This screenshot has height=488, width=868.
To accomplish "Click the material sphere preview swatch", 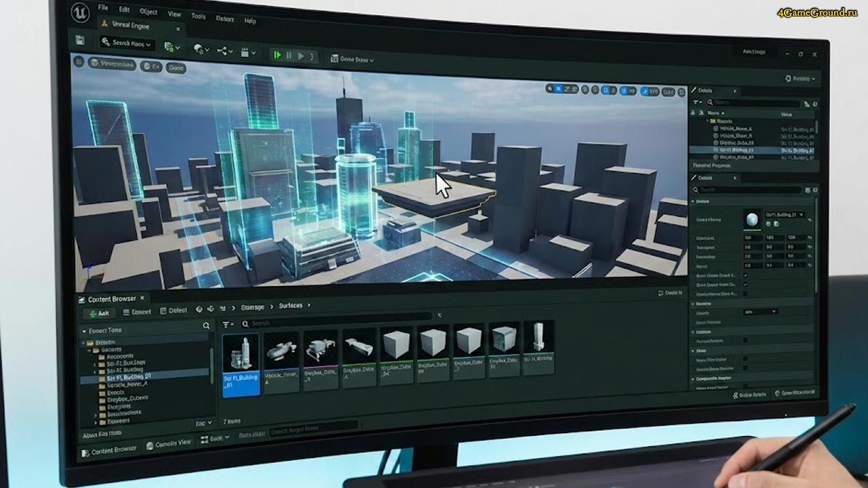I will (x=752, y=220).
